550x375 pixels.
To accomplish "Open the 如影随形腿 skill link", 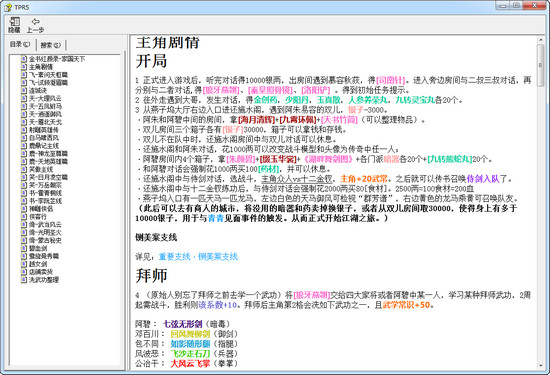I will tap(190, 344).
